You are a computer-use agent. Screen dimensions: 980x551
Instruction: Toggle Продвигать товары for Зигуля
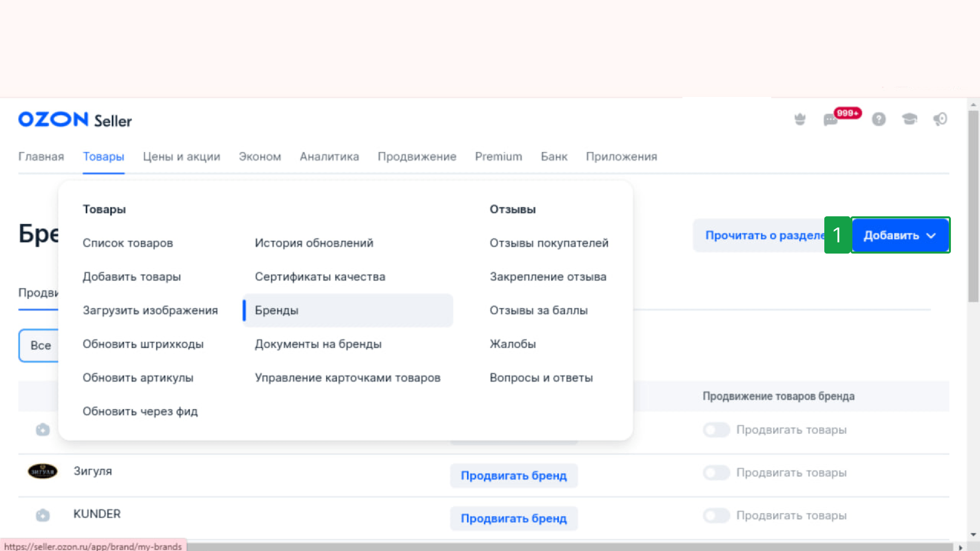(x=716, y=473)
